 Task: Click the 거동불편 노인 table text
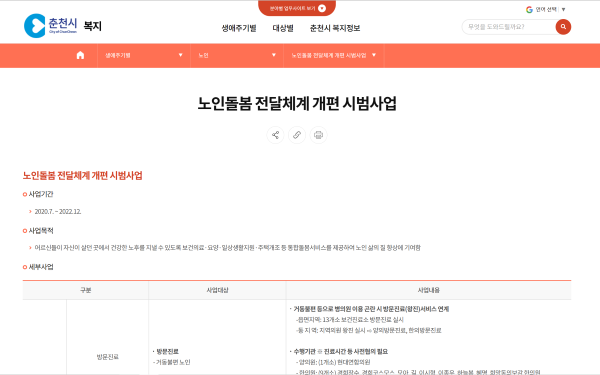pos(173,362)
